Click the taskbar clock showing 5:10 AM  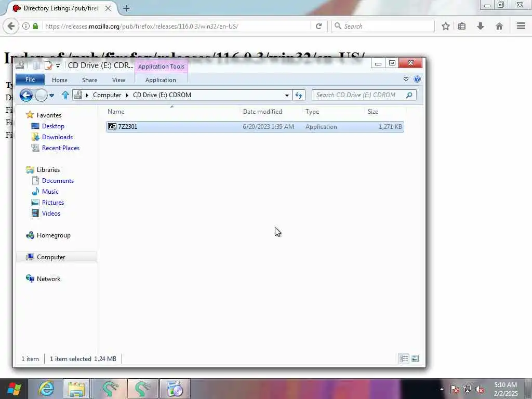point(506,389)
